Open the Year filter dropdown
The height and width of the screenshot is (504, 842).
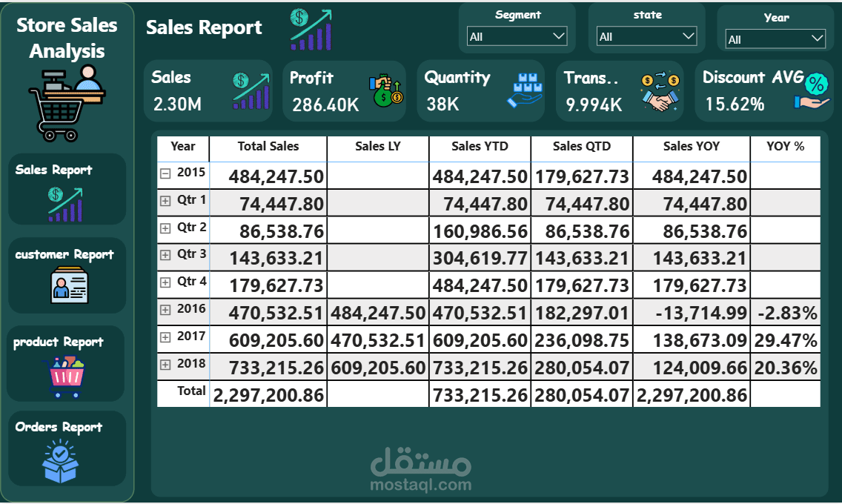pos(775,39)
